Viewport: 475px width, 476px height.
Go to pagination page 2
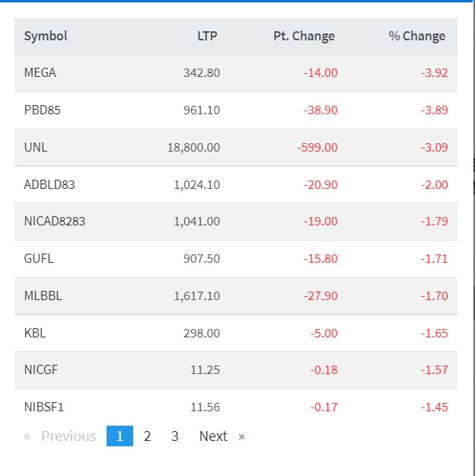pos(147,436)
